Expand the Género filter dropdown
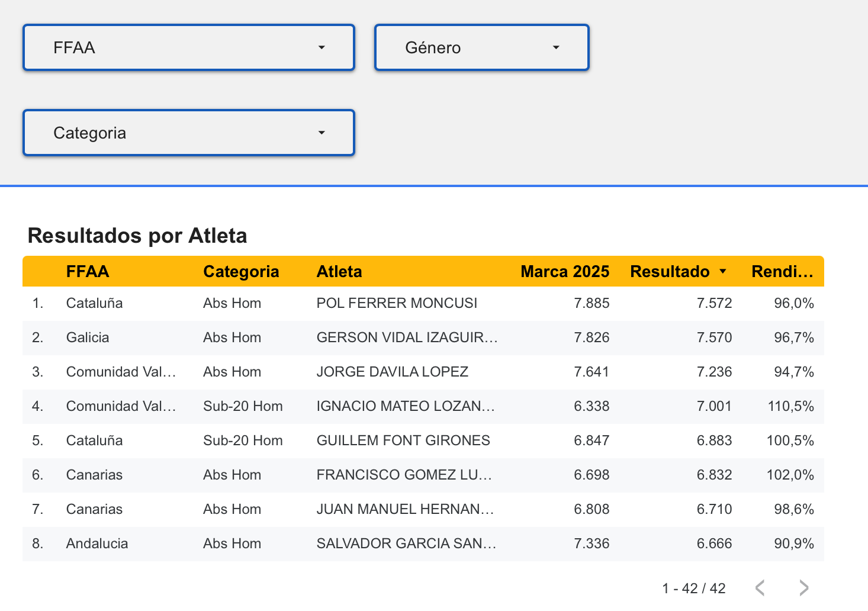Viewport: 868px width, 611px height. point(481,47)
